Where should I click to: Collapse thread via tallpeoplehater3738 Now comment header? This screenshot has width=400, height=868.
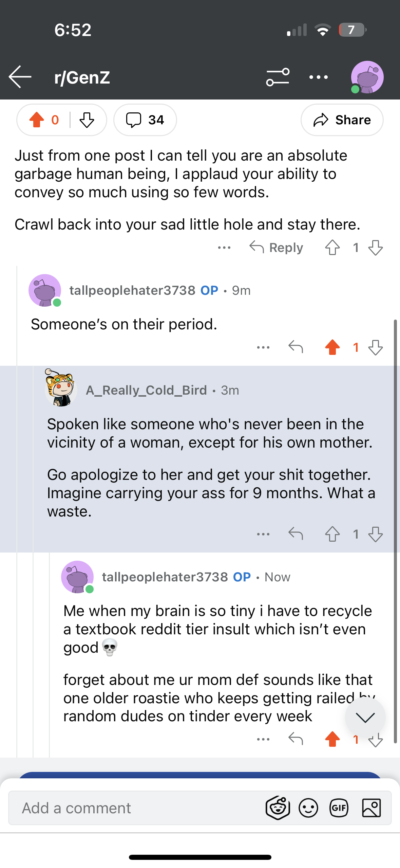pyautogui.click(x=196, y=577)
